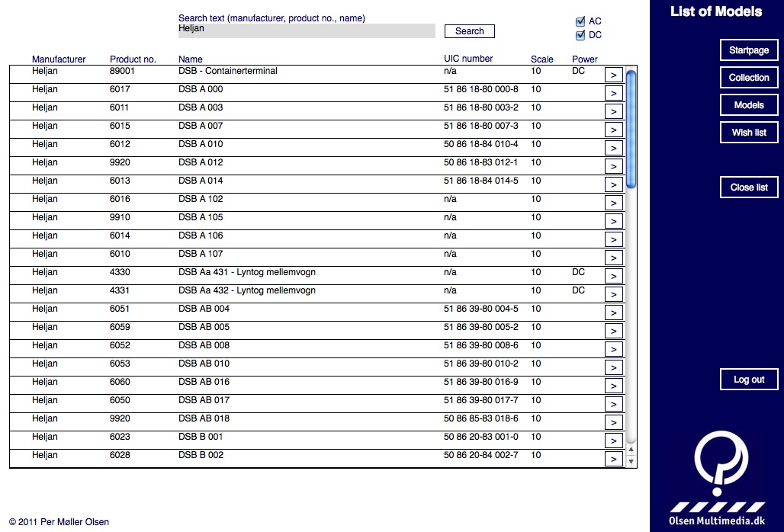Open the Wish list
The width and height of the screenshot is (784, 532).
(x=749, y=133)
